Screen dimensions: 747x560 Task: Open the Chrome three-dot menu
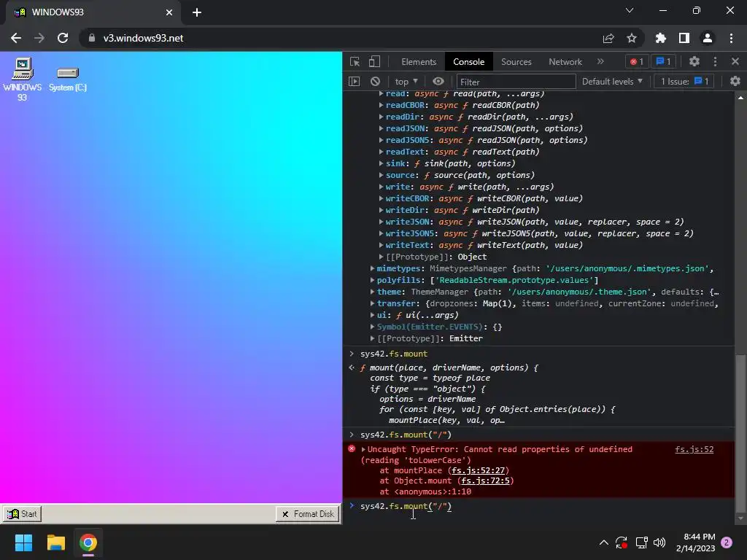pyautogui.click(x=731, y=38)
